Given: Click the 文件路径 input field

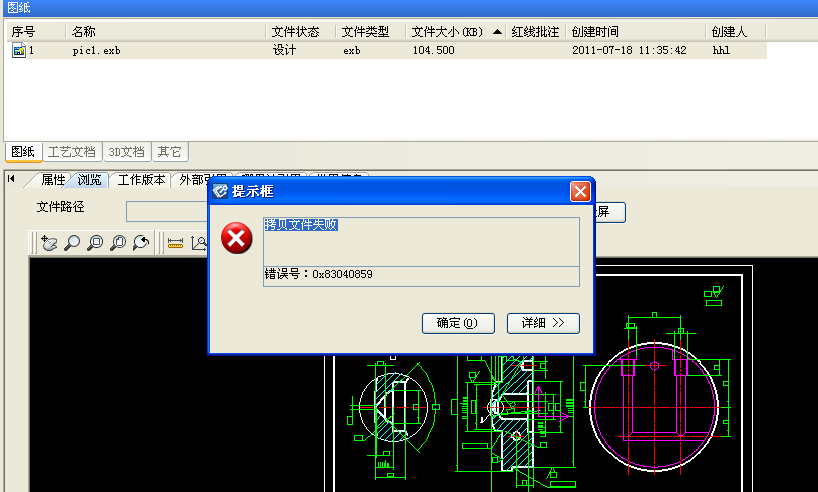Looking at the screenshot, I should [x=166, y=211].
